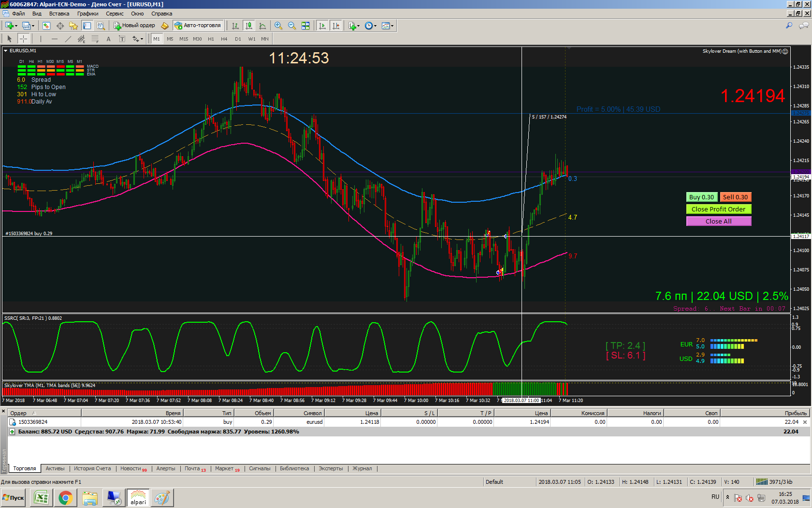Click the Close All button
This screenshot has height=508, width=812.
point(718,221)
